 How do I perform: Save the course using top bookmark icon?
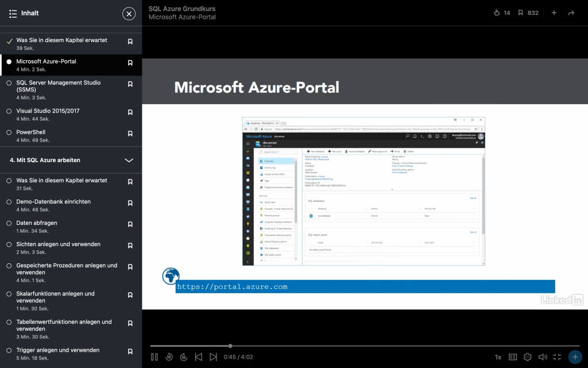[x=520, y=13]
